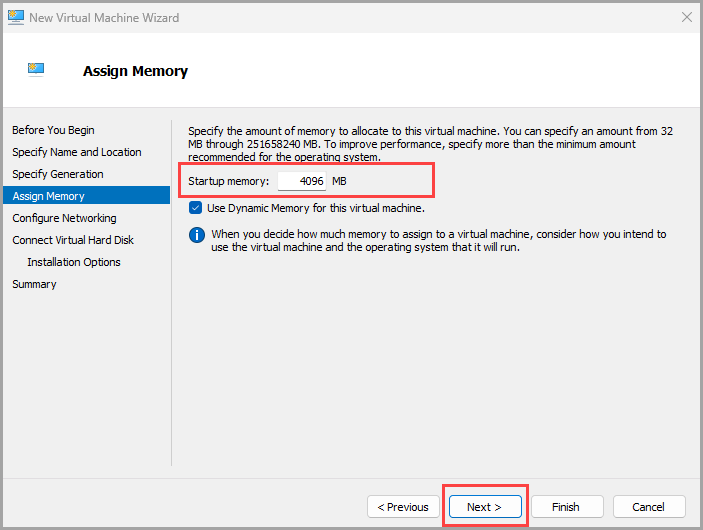Go to the Summary step

click(x=35, y=284)
